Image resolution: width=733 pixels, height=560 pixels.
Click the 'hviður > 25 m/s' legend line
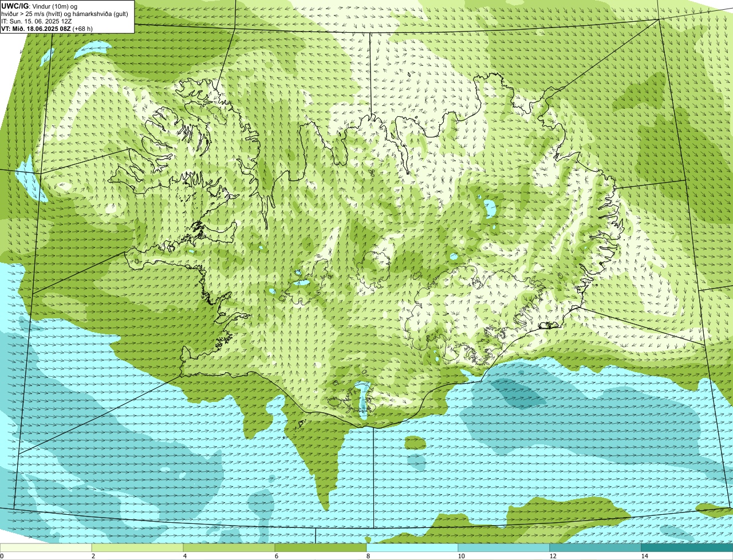[x=65, y=14]
